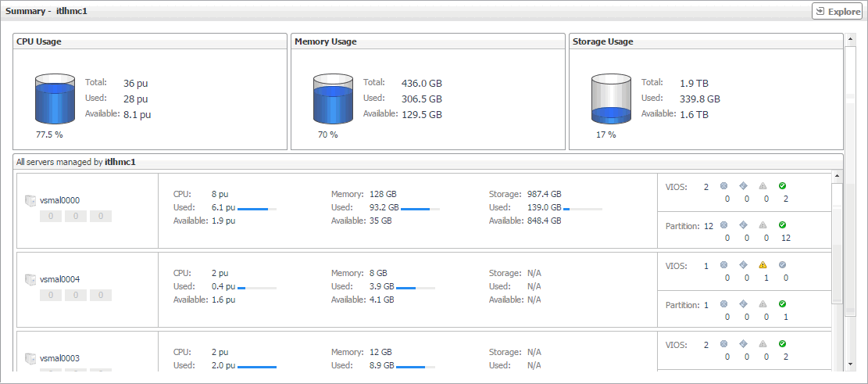Click the yellow warning icon for vsmal0004 VIOS

[763, 265]
